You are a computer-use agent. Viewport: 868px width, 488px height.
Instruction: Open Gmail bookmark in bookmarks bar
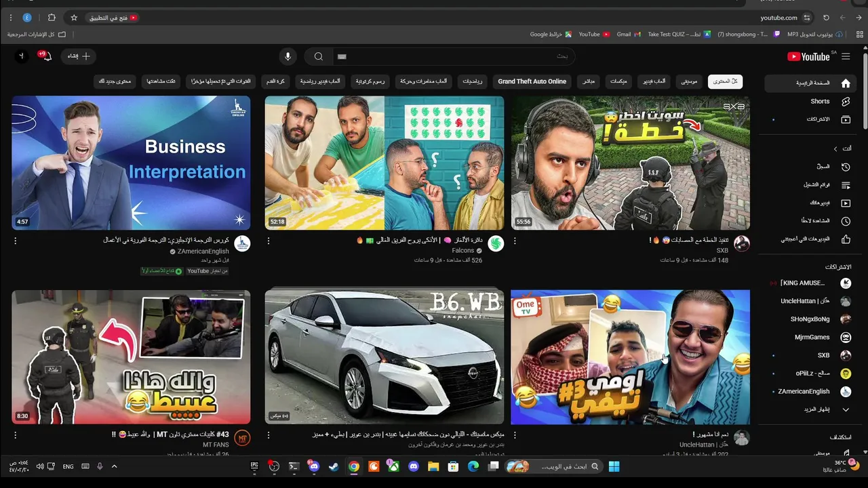coord(628,35)
